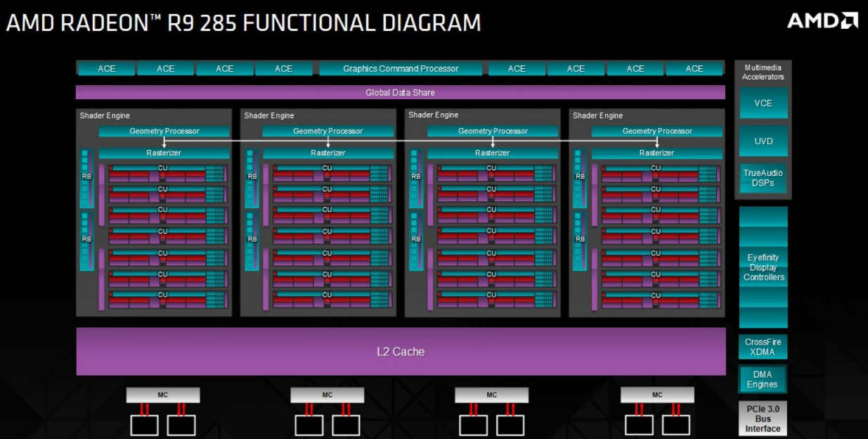The image size is (868, 439).
Task: Select the Graphics Command Processor block
Action: pos(401,69)
